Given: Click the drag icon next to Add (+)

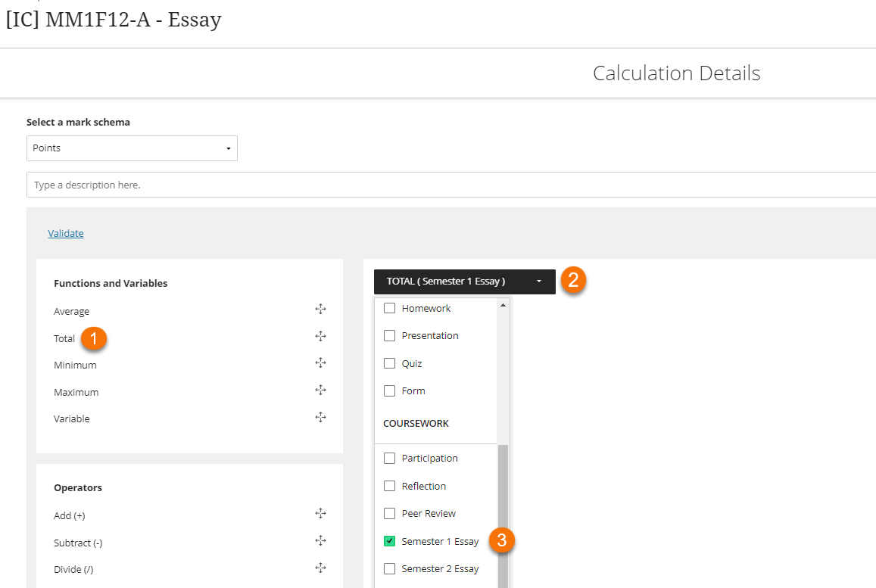Looking at the screenshot, I should pyautogui.click(x=320, y=512).
